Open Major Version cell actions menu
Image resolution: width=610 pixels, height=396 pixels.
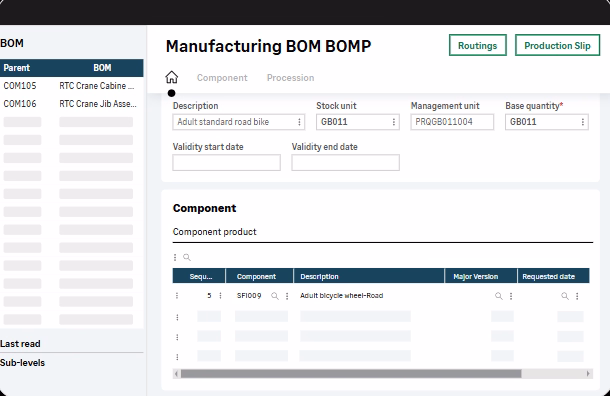tap(511, 296)
